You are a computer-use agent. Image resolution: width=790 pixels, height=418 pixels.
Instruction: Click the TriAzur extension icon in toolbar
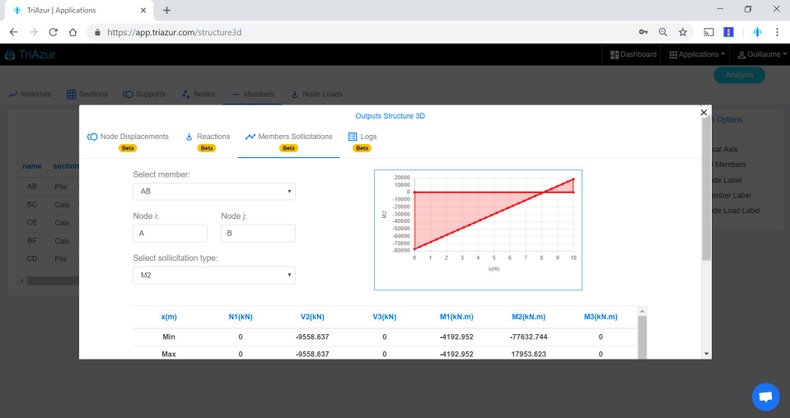[757, 32]
